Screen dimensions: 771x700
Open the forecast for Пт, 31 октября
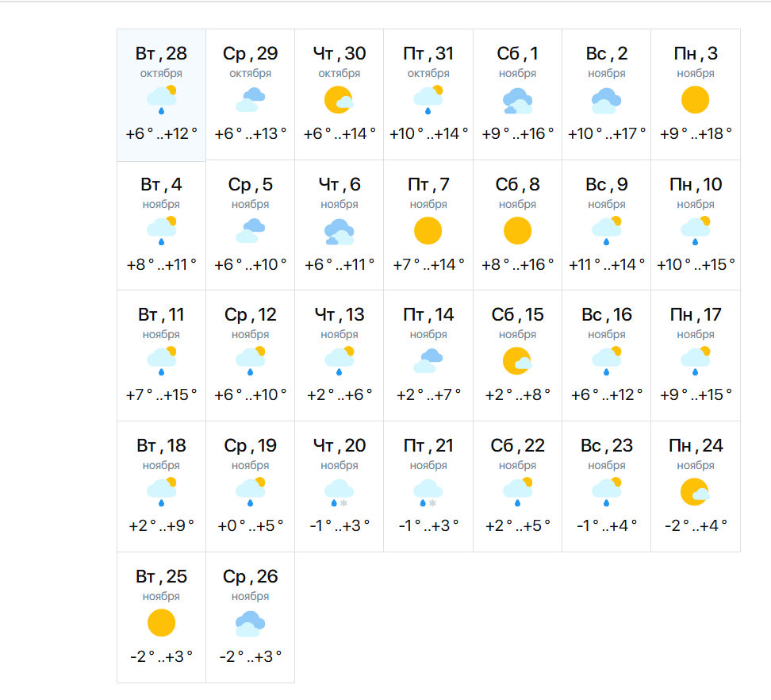428,94
